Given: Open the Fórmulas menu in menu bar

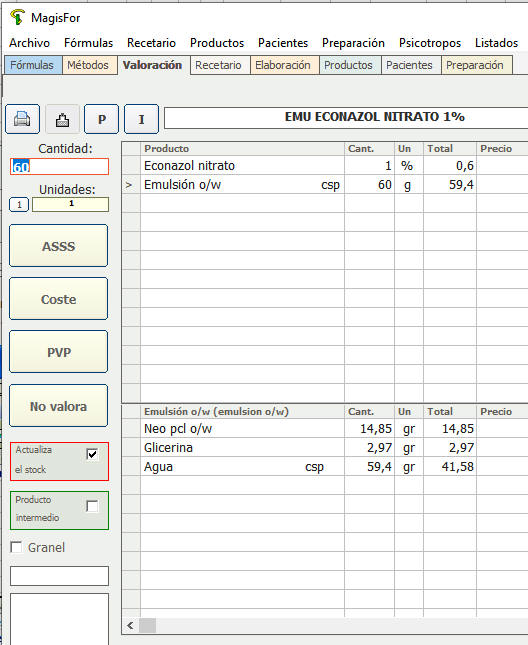Looking at the screenshot, I should tap(88, 43).
